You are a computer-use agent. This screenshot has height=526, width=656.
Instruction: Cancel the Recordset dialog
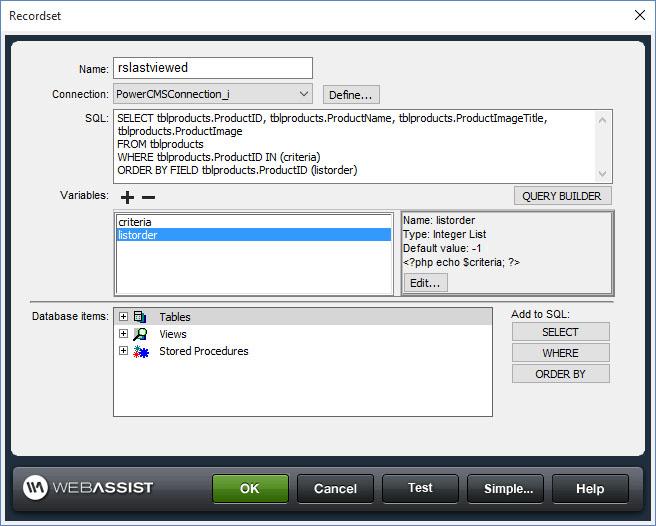(x=335, y=488)
